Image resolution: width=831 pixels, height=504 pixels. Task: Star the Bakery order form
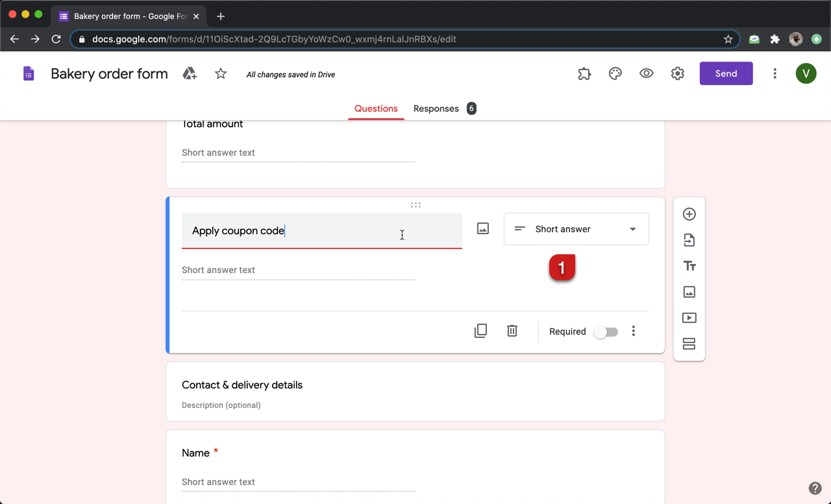click(221, 74)
